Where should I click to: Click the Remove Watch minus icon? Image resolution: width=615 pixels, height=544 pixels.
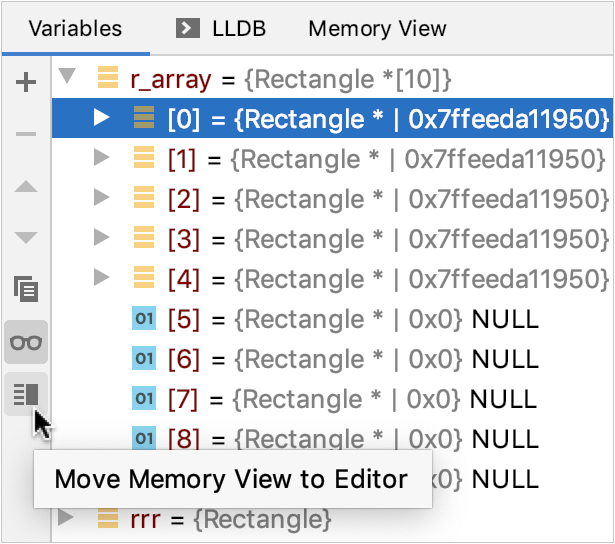(27, 134)
